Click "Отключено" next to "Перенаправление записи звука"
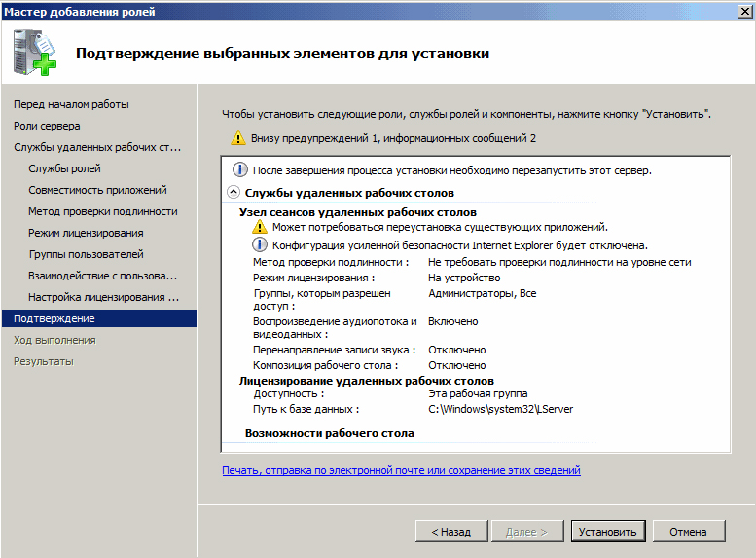The height and width of the screenshot is (558, 756). pyautogui.click(x=457, y=350)
